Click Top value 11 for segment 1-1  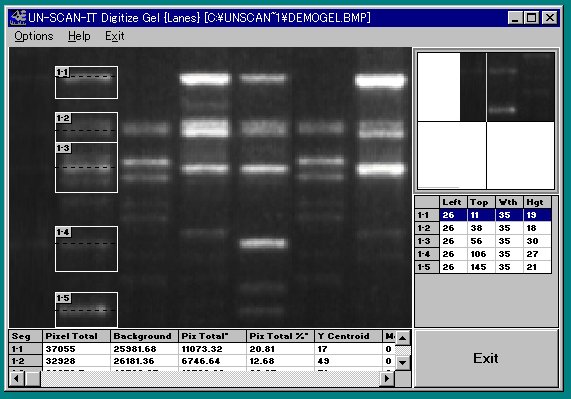pyautogui.click(x=481, y=215)
